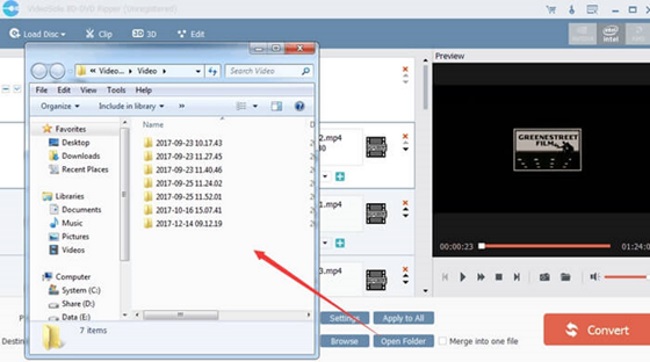
Task: Open film clip icon for 1.mp4
Action: click(x=376, y=213)
